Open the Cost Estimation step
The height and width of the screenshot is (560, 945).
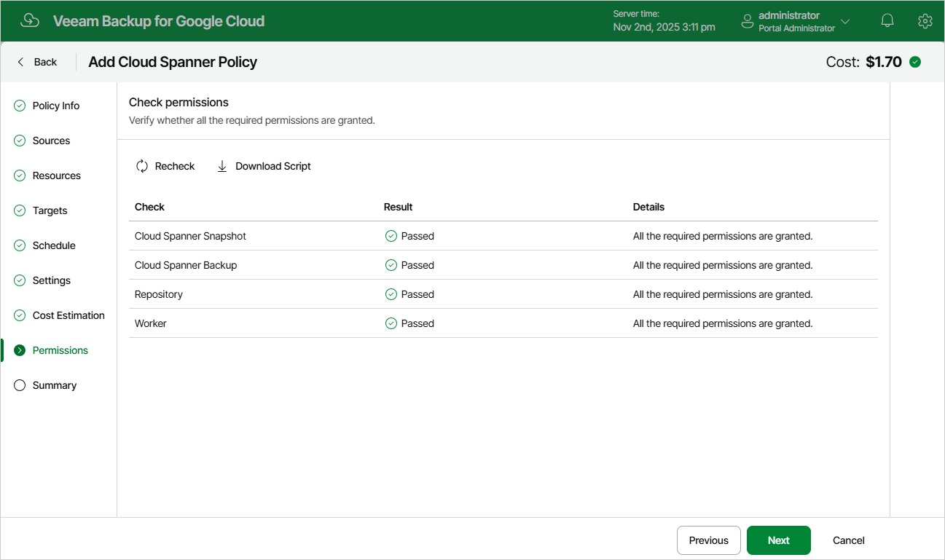(68, 315)
